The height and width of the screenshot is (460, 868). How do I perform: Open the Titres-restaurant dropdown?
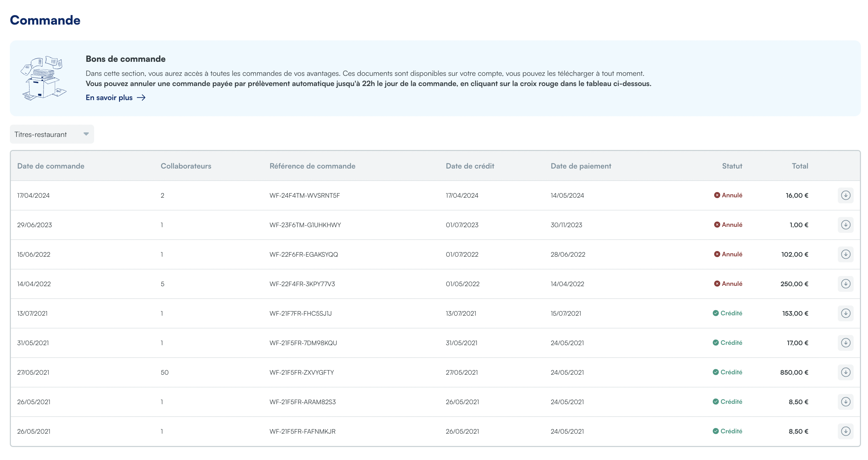(51, 134)
